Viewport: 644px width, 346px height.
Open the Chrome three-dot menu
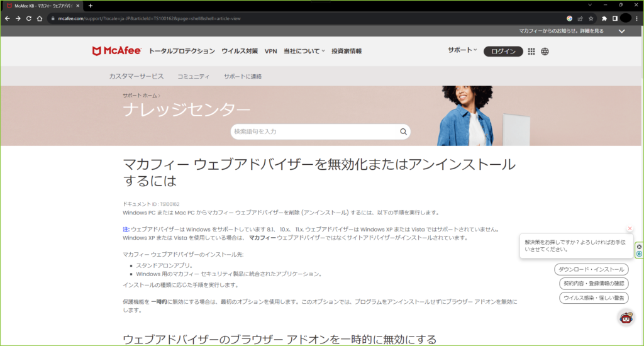click(637, 18)
